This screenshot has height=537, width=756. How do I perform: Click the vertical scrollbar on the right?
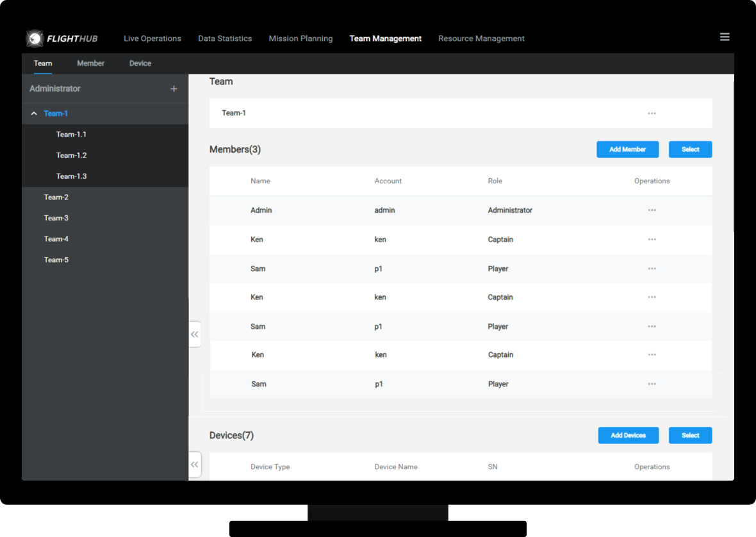pos(732,154)
